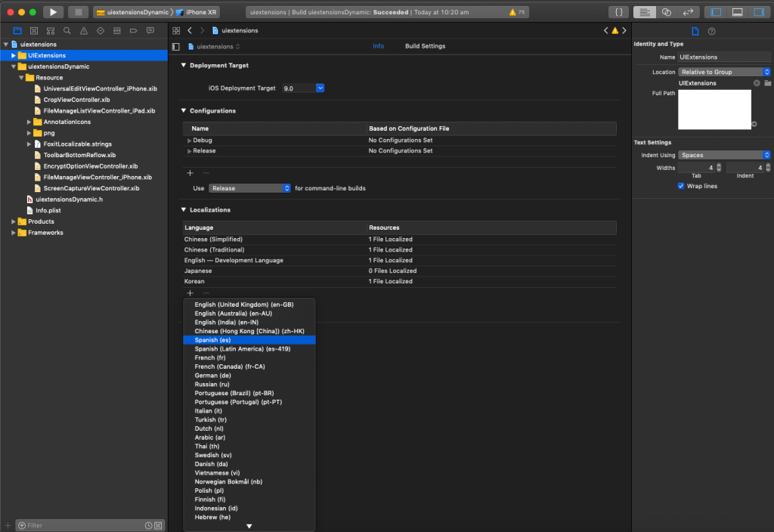Click the Name field containing UIExtensions
774x532 pixels.
coord(723,57)
